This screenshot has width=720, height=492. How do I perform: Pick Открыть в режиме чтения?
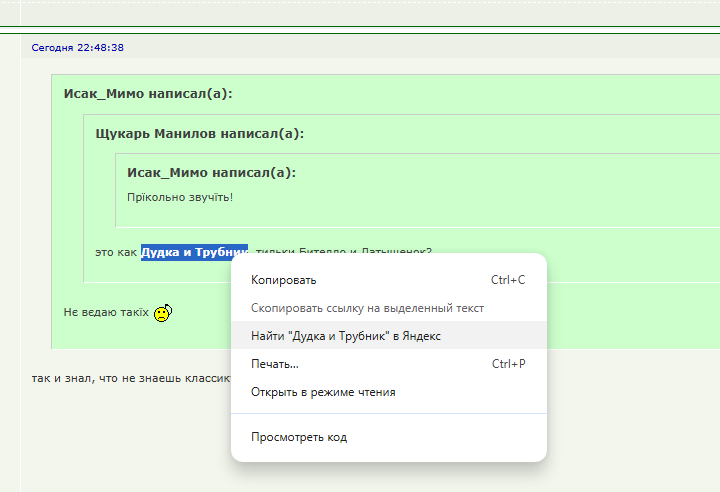pyautogui.click(x=322, y=392)
